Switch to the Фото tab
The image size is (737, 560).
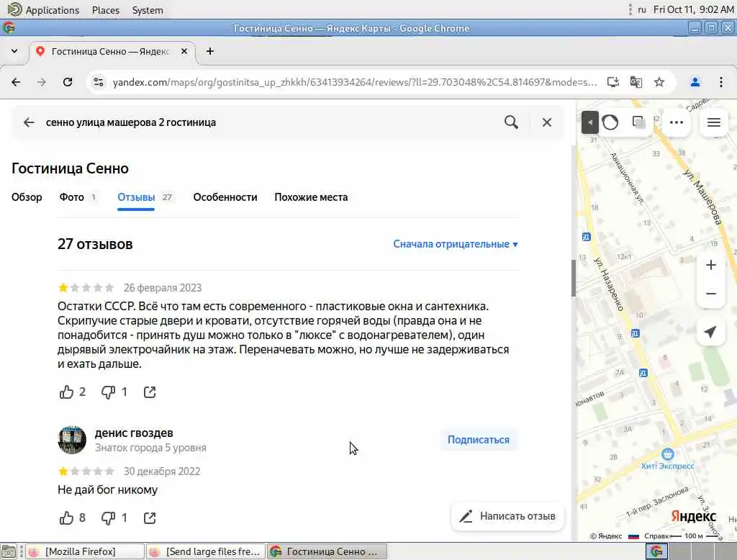tap(78, 197)
